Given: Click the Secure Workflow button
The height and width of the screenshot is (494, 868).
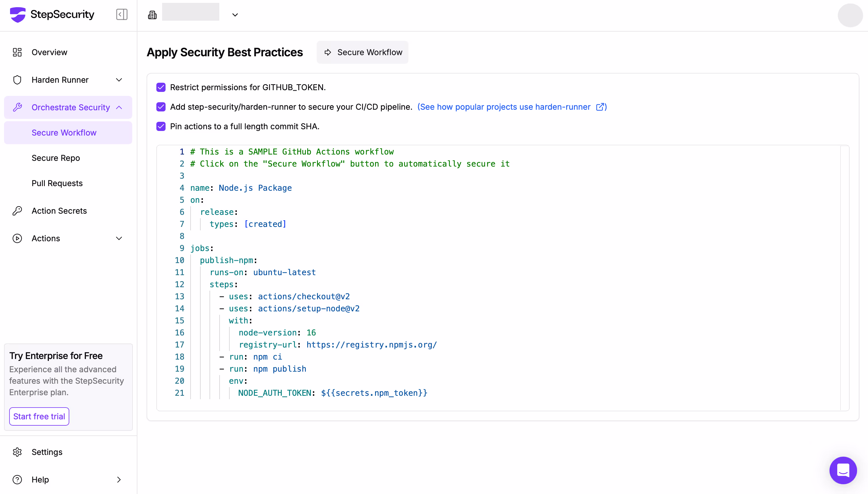Looking at the screenshot, I should pyautogui.click(x=362, y=52).
